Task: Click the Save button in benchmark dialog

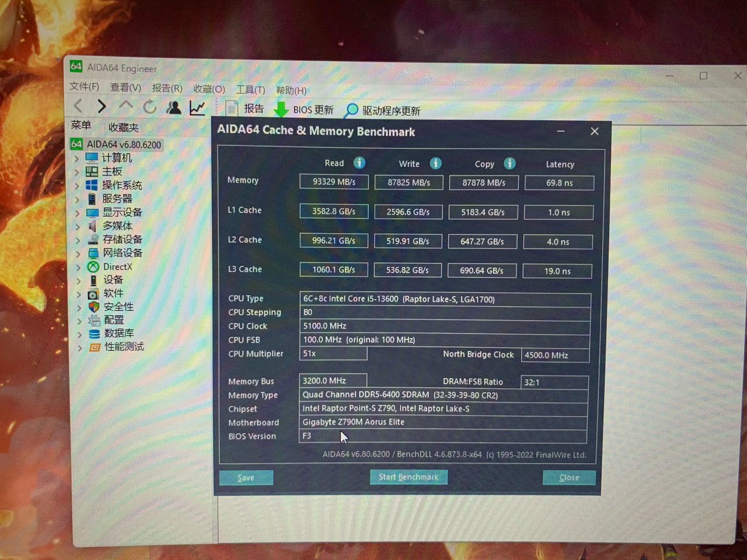Action: click(x=246, y=478)
